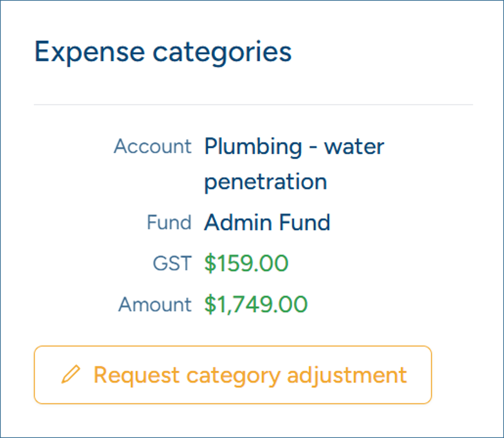Click the word adjustment in orange button

(x=347, y=376)
